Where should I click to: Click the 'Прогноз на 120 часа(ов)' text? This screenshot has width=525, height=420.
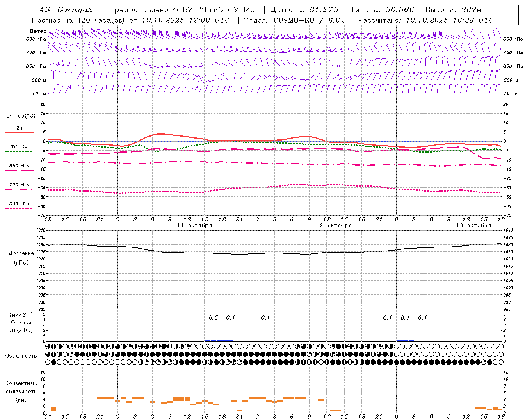79,20
